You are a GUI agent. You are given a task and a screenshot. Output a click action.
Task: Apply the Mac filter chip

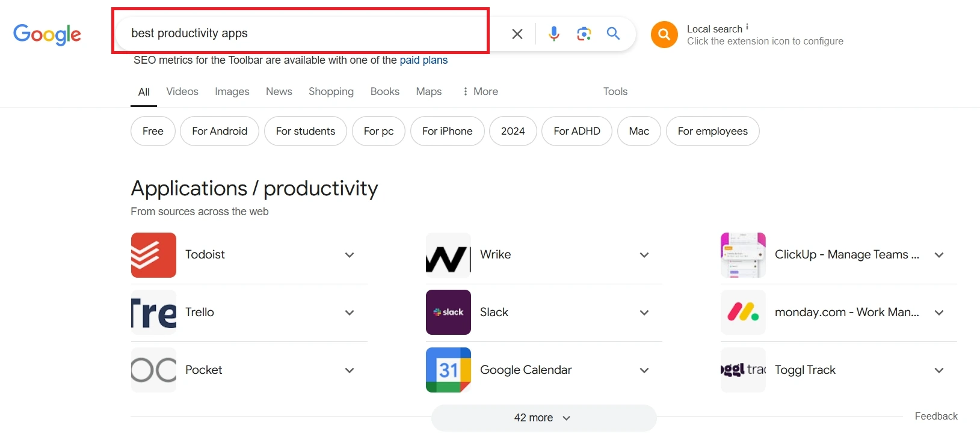tap(639, 131)
